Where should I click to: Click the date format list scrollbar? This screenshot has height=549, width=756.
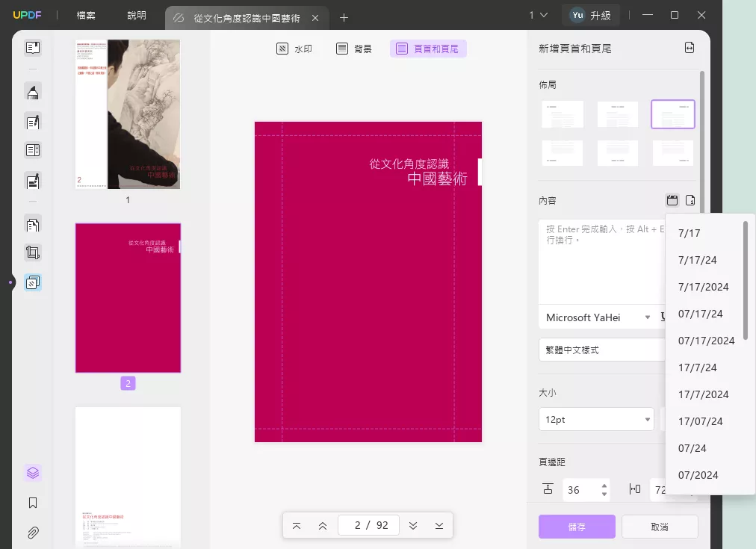(746, 281)
